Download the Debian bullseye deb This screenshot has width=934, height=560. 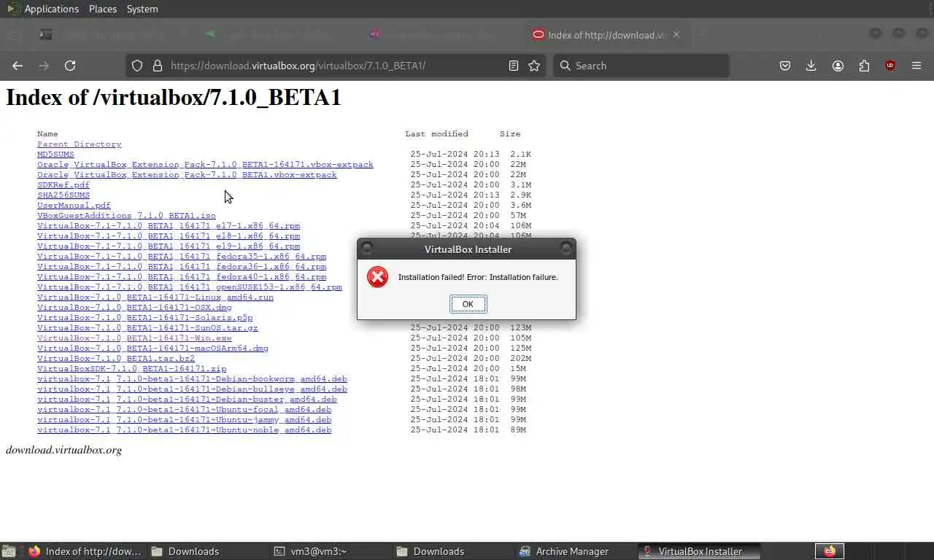coord(192,389)
